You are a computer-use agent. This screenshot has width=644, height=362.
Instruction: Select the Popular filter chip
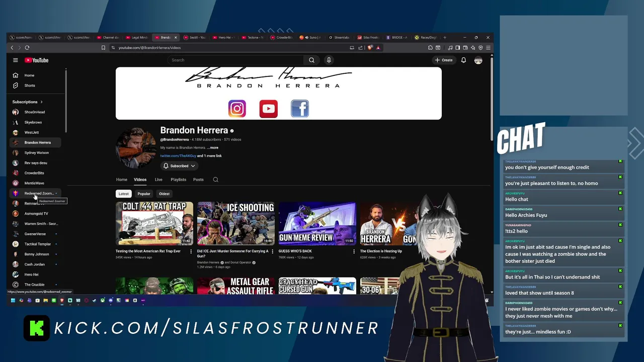pyautogui.click(x=144, y=194)
